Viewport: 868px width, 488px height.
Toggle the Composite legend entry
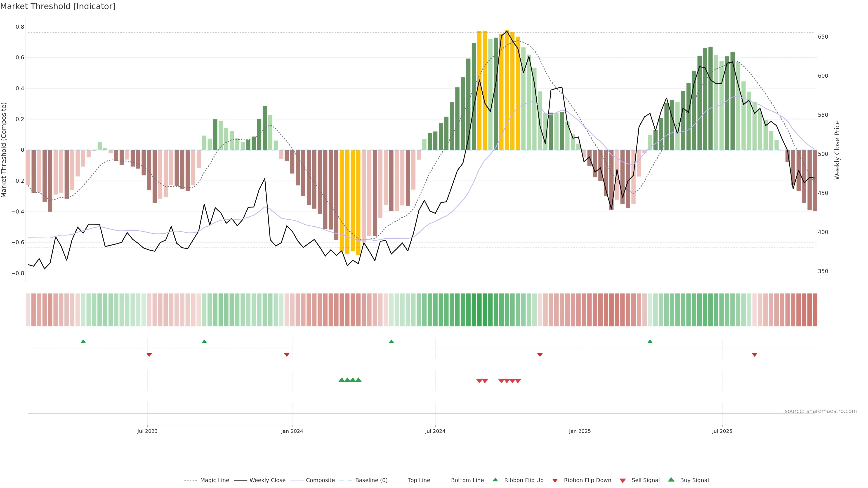[x=320, y=480]
